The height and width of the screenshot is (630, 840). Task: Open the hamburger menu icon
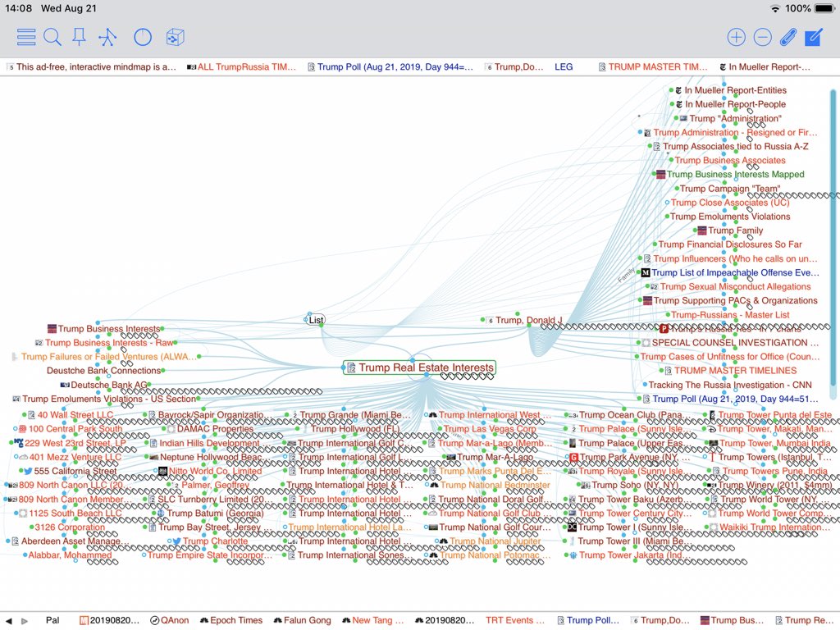tap(26, 37)
